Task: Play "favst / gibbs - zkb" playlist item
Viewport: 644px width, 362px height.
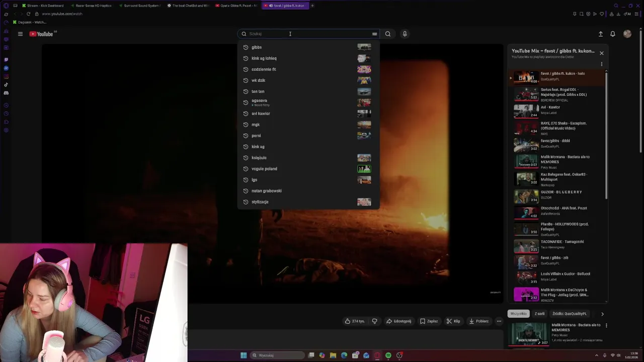Action: point(557,261)
